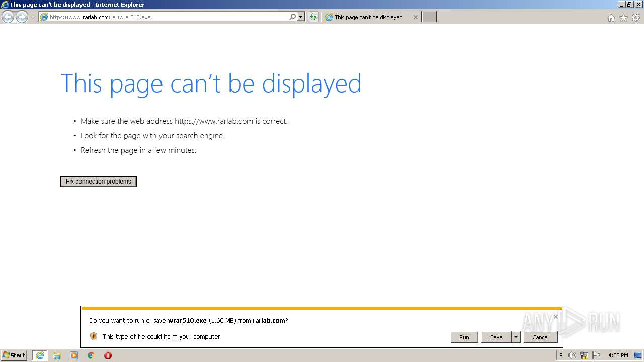Click the page security icon in address bar
Screen dimensions: 644x362
[x=44, y=17]
